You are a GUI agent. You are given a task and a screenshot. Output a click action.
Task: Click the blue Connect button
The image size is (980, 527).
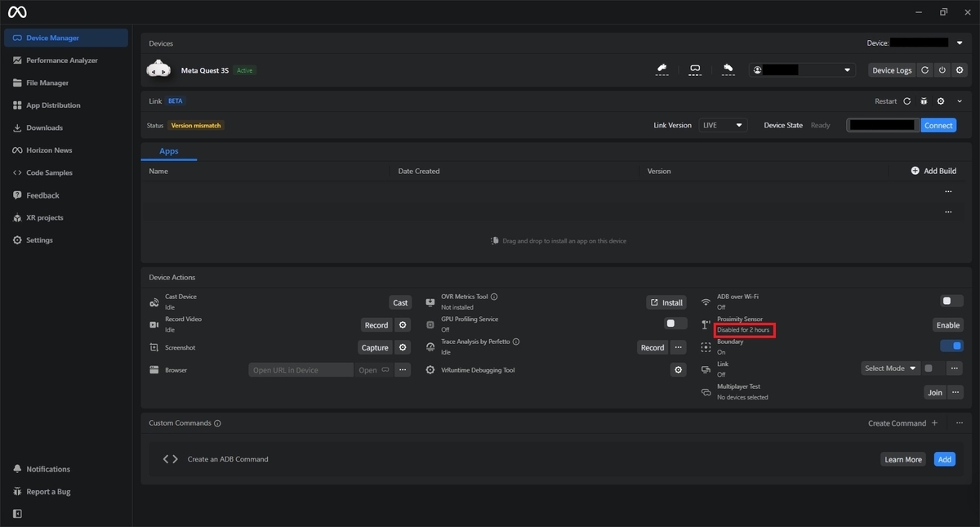pos(938,125)
